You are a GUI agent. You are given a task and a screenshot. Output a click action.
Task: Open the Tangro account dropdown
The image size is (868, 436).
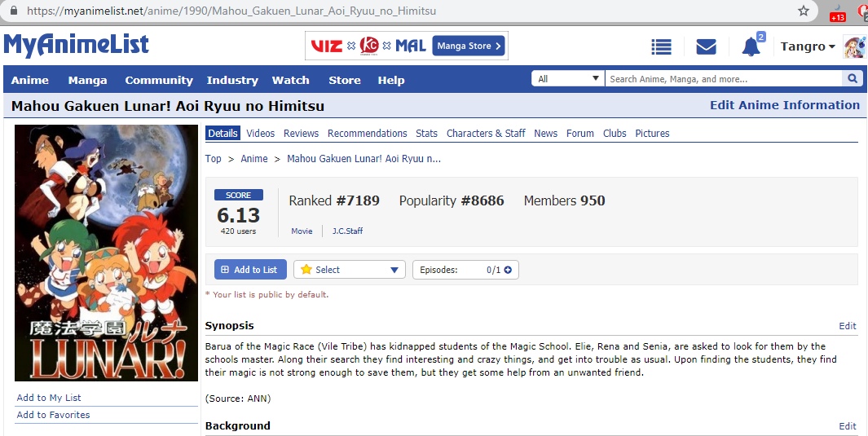pos(808,46)
